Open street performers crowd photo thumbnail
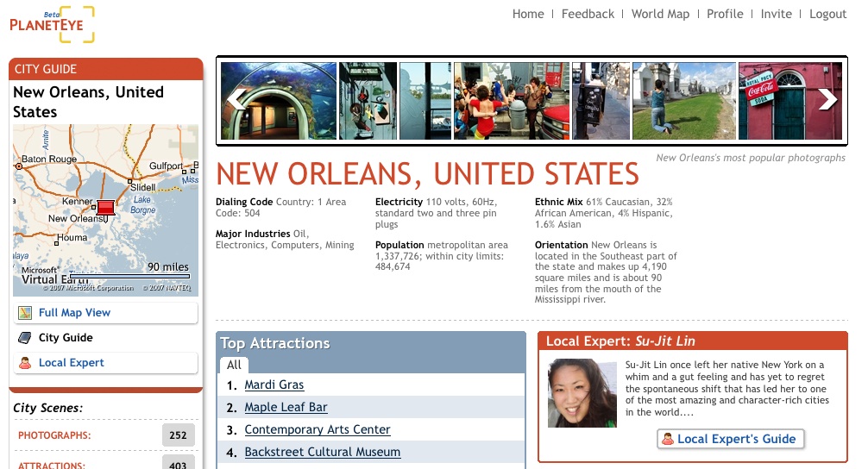 pos(512,101)
